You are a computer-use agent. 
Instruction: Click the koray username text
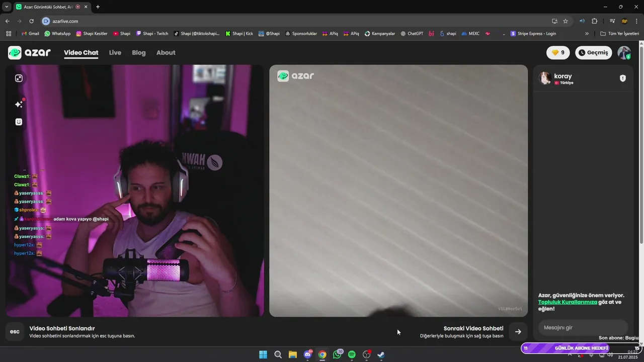click(x=563, y=76)
